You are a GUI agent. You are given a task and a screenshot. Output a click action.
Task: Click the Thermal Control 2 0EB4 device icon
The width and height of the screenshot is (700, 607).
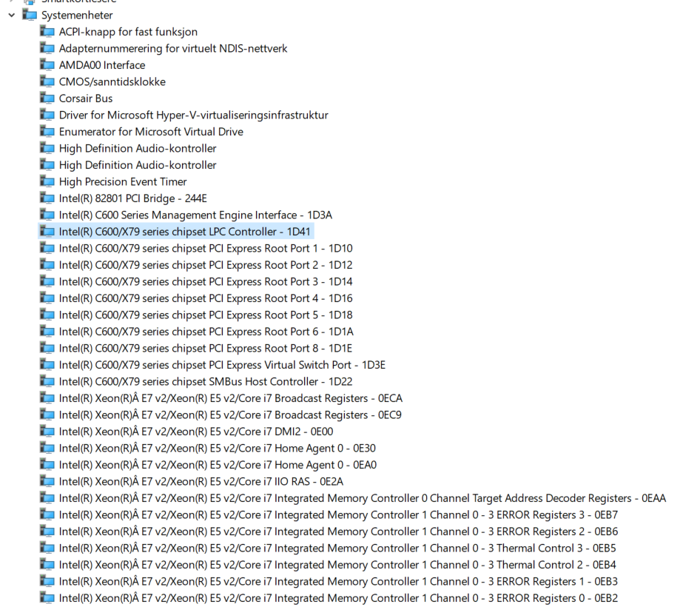(47, 564)
